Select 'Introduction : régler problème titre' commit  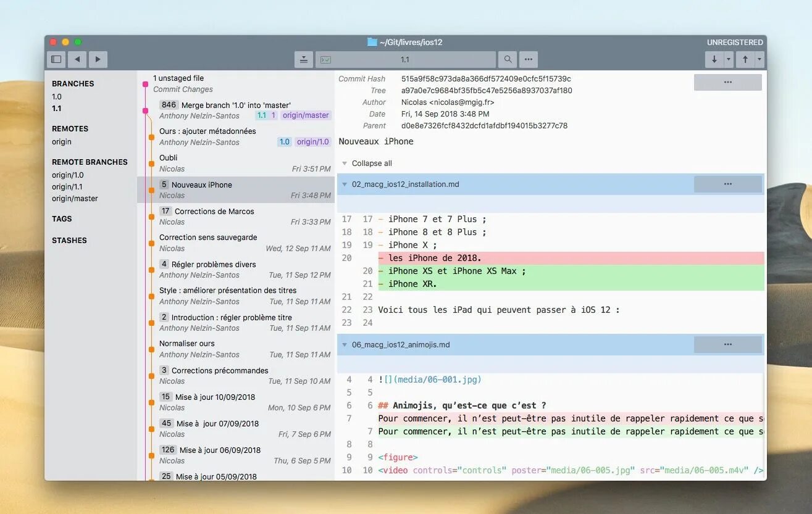tap(236, 323)
